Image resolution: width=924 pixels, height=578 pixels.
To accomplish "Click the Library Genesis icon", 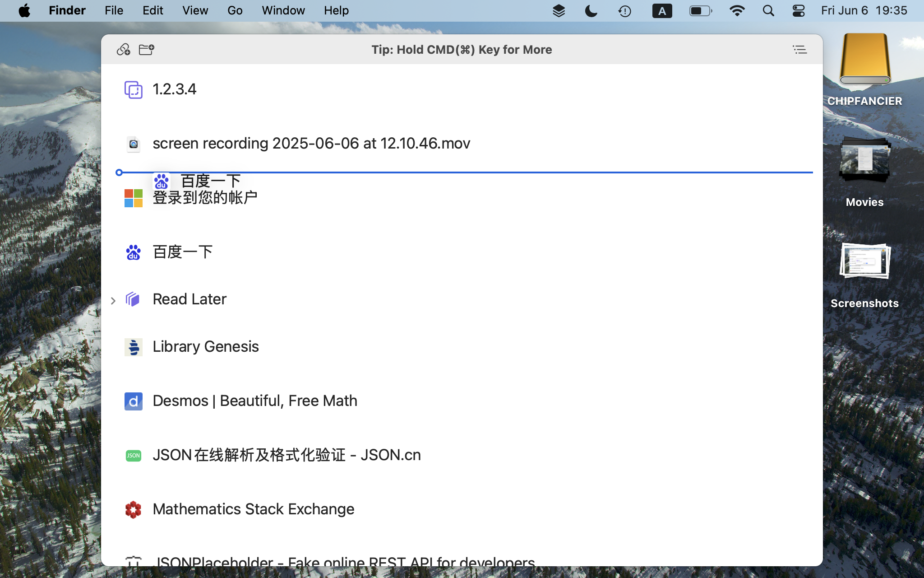I will click(133, 347).
